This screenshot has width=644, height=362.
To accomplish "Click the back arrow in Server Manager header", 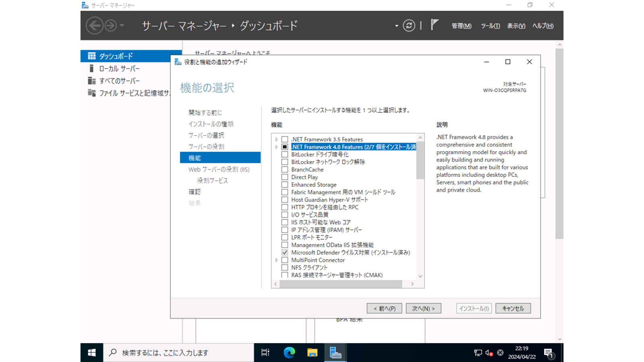I will [x=95, y=26].
